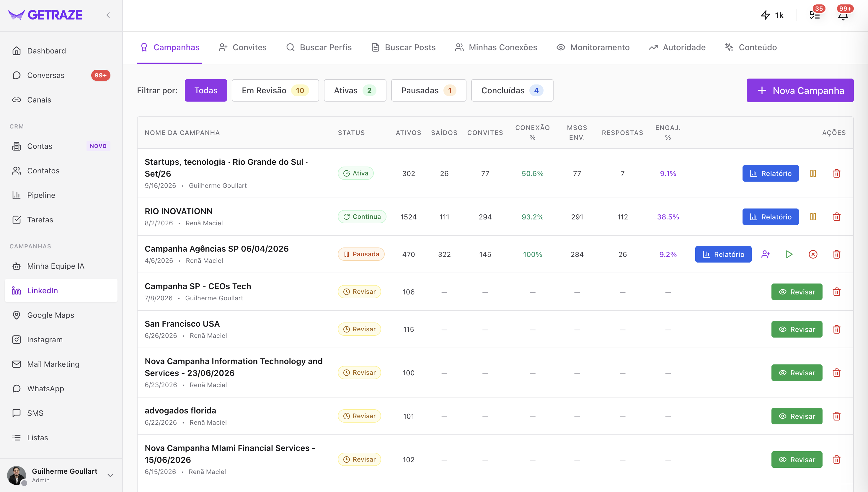Open the task checklist icon with badge 35
868x492 pixels.
point(815,15)
